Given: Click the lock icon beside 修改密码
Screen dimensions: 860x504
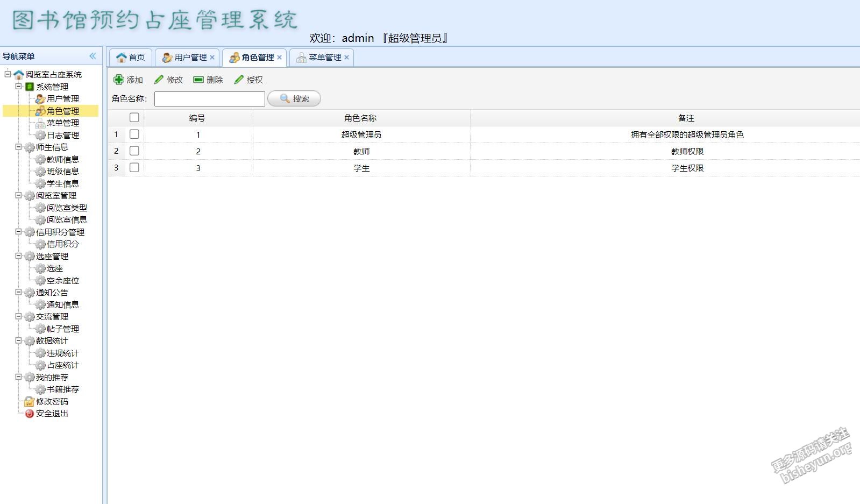Looking at the screenshot, I should (x=30, y=401).
